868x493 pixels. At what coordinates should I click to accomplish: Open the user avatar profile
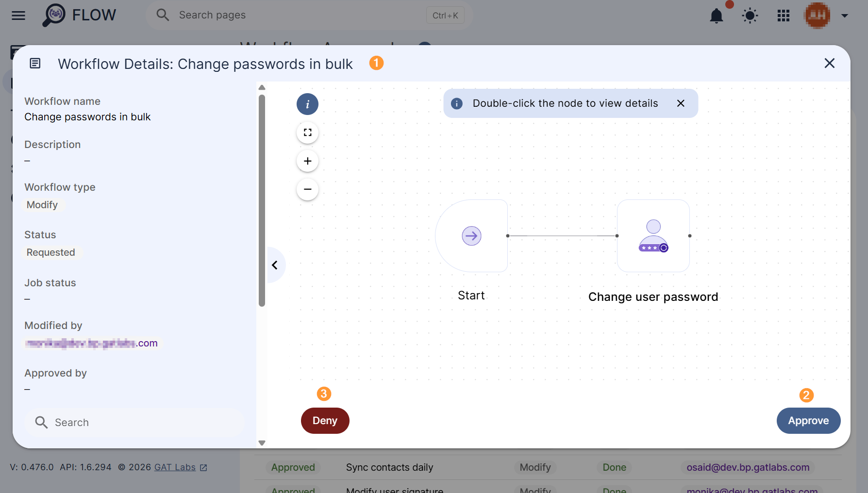click(x=817, y=16)
